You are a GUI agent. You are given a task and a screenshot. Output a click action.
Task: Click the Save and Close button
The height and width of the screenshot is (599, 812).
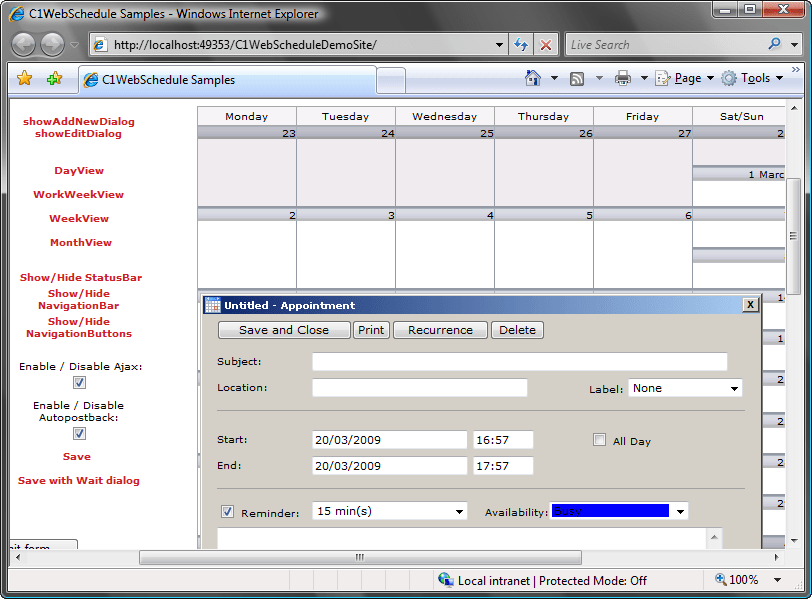click(283, 329)
